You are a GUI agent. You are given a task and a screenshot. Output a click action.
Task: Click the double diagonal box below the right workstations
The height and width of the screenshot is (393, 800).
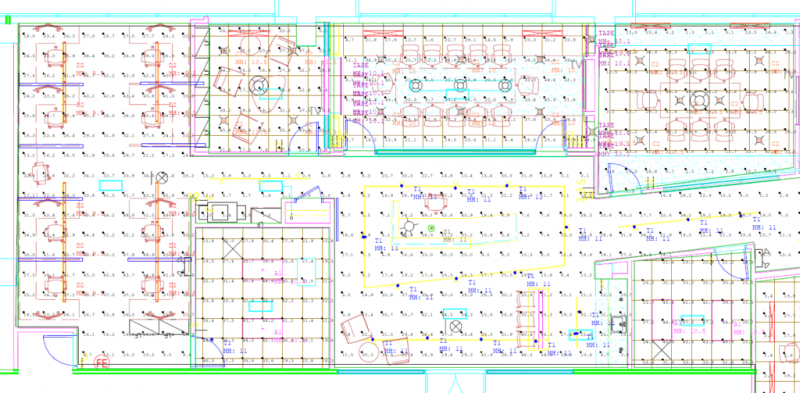pyautogui.click(x=158, y=327)
